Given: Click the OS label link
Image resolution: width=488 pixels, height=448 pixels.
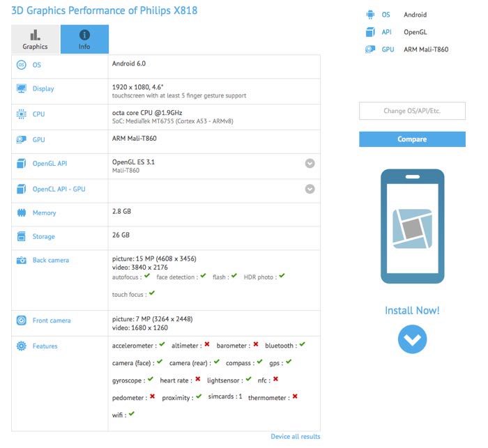Looking at the screenshot, I should (37, 65).
